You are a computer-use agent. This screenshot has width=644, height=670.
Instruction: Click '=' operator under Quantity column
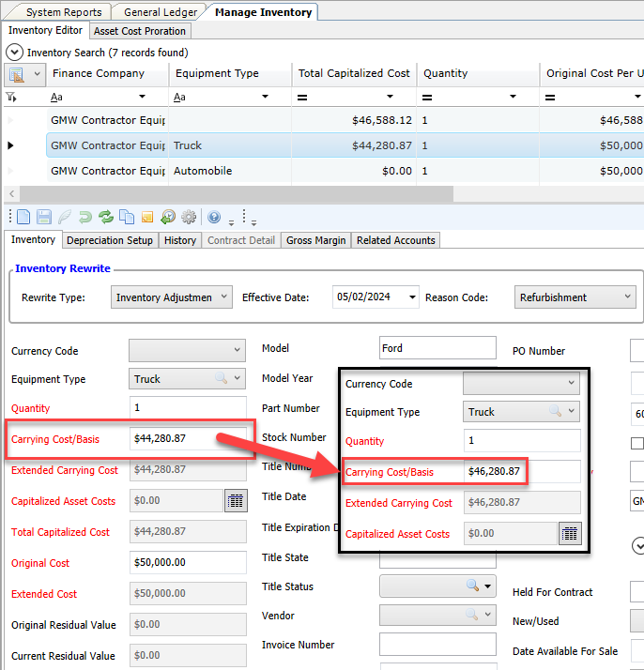coord(427,98)
